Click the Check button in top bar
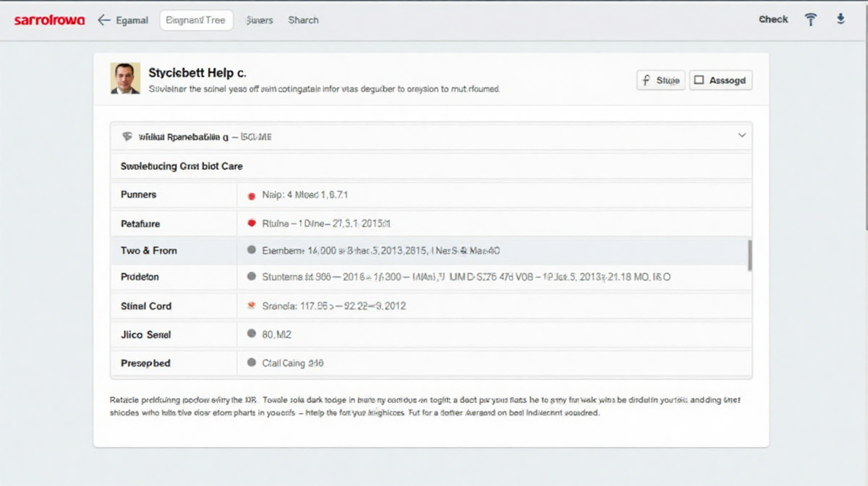This screenshot has width=868, height=486. [773, 20]
